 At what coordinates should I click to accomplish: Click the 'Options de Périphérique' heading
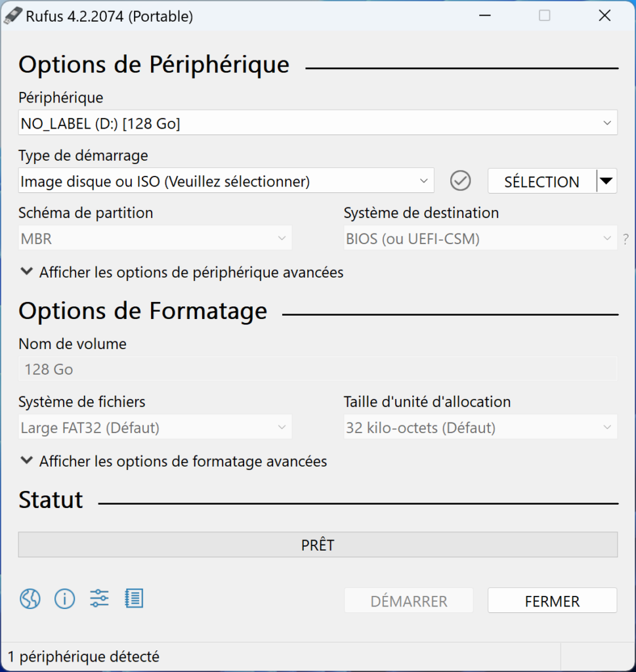pos(154,65)
